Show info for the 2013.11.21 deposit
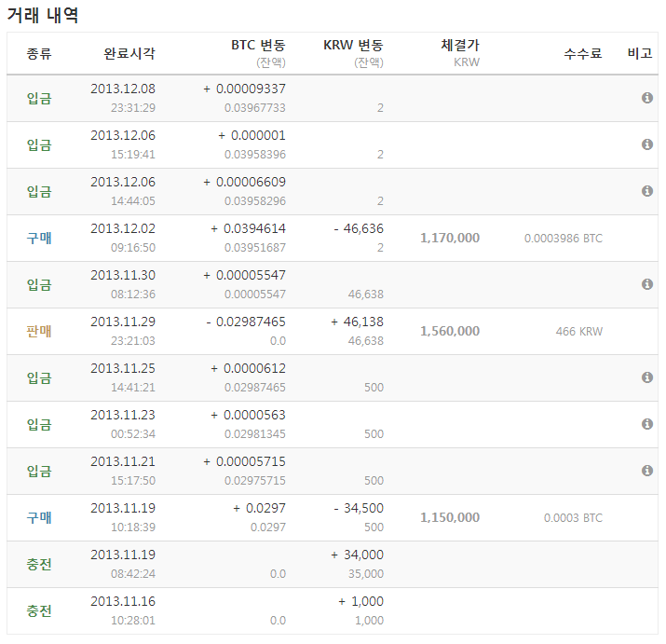The height and width of the screenshot is (644, 666). click(x=647, y=471)
